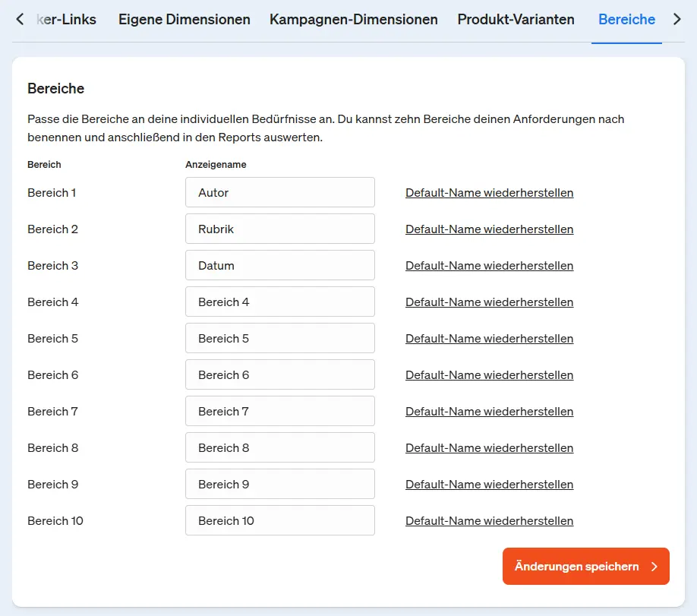Restore default name for Bereich 7
This screenshot has width=697, height=616.
pos(489,412)
